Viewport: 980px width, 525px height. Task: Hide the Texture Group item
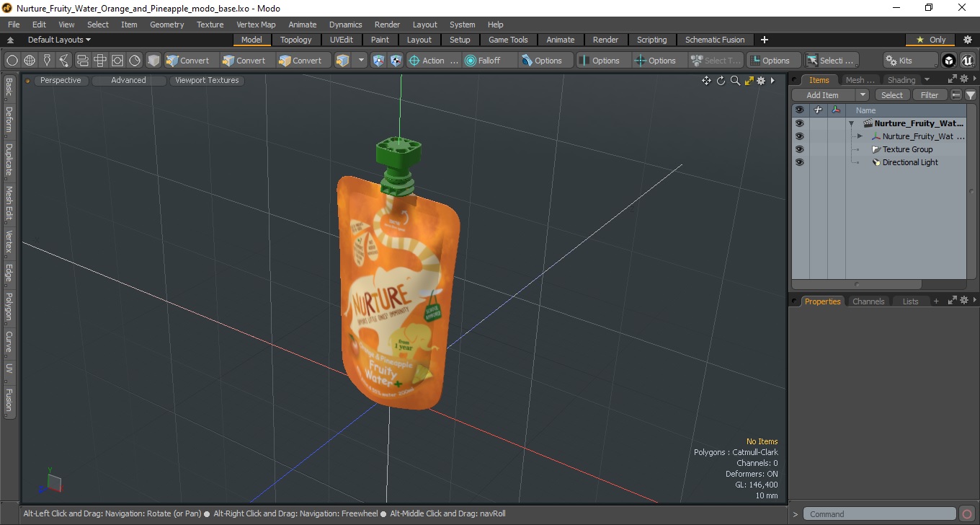799,149
